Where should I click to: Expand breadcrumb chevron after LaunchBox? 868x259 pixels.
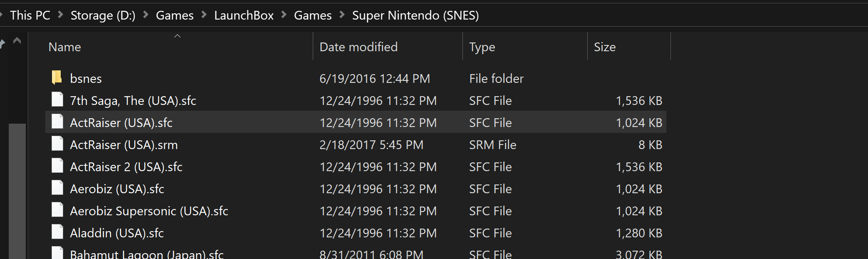(284, 15)
